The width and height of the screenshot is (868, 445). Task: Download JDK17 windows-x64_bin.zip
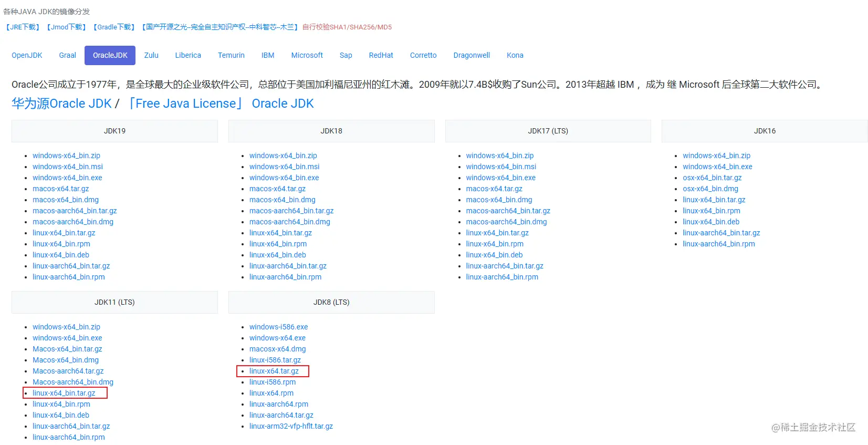click(500, 156)
